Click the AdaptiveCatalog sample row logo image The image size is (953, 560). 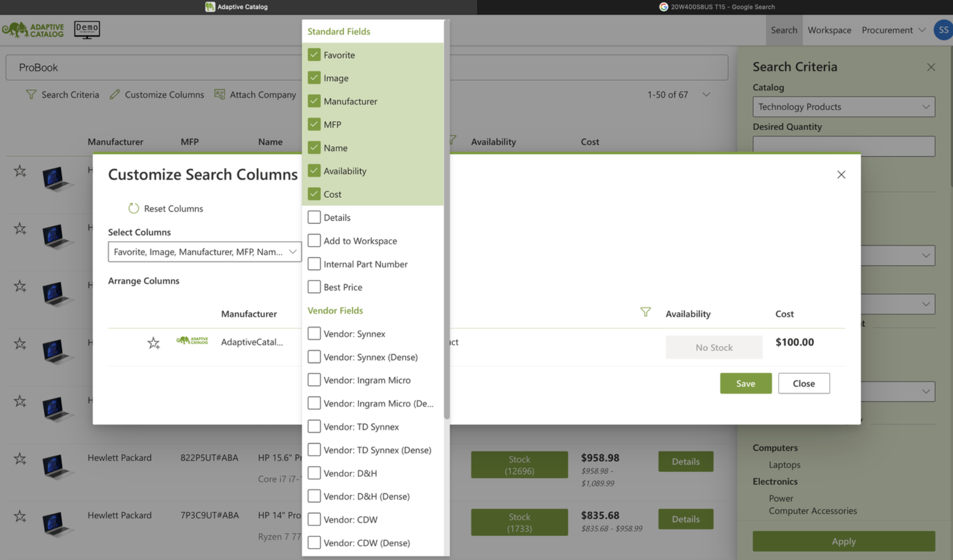click(x=192, y=340)
